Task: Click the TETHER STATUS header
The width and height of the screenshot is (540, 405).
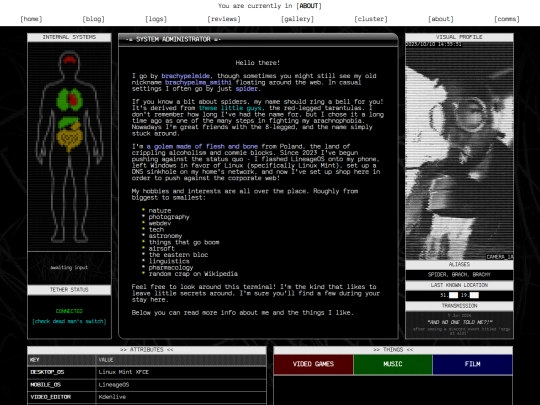Action: point(69,290)
